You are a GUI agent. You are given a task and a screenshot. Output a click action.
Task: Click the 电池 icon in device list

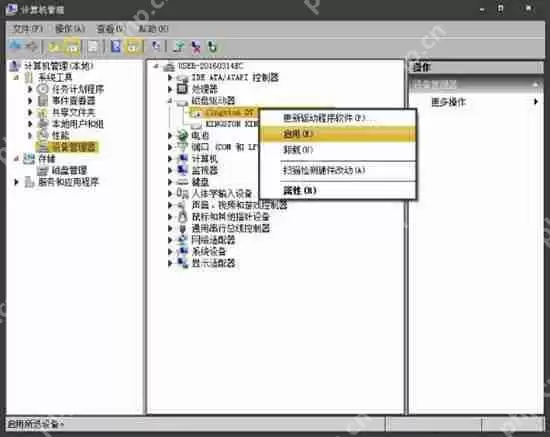pos(182,135)
